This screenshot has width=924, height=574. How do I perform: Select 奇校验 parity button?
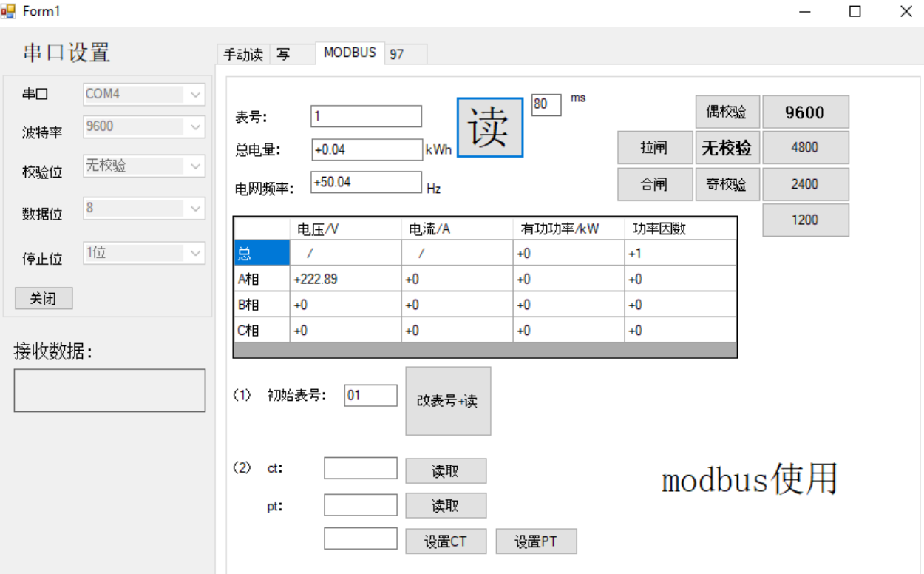pos(727,184)
